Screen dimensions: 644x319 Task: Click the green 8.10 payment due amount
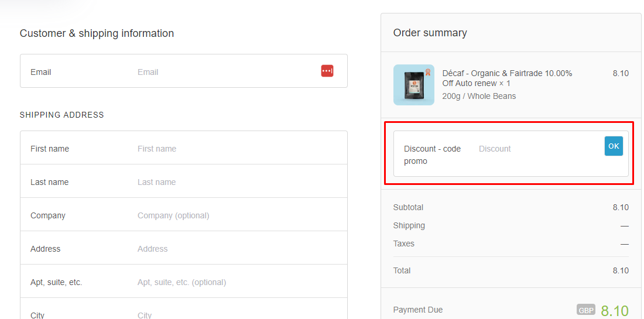pos(615,311)
